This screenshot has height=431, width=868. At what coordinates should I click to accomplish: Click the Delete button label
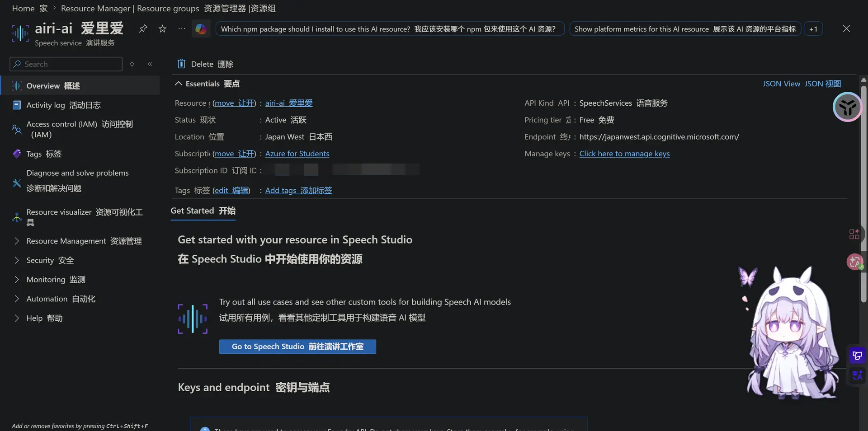point(212,64)
